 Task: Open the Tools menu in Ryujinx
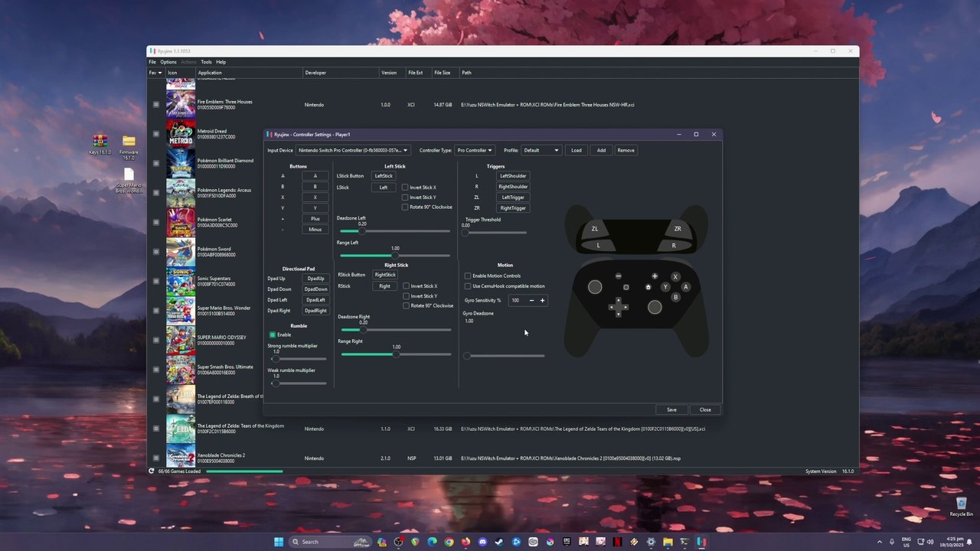206,62
